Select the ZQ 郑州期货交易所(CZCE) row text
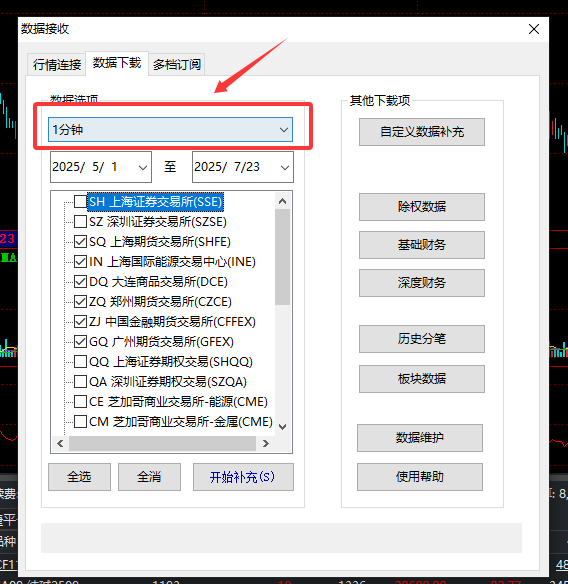The width and height of the screenshot is (568, 584). point(160,301)
